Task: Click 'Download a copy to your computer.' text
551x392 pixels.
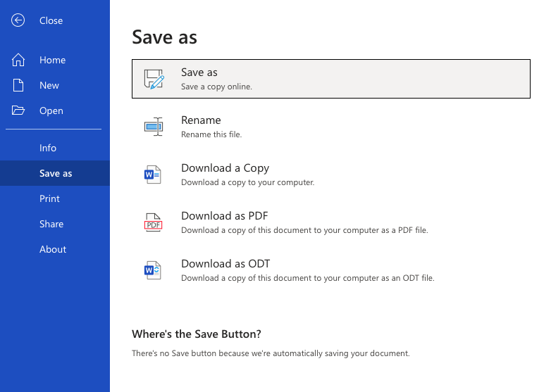Action: pos(248,182)
